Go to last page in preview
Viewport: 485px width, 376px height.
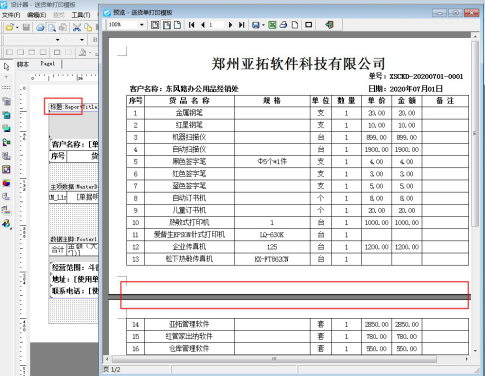coord(242,25)
